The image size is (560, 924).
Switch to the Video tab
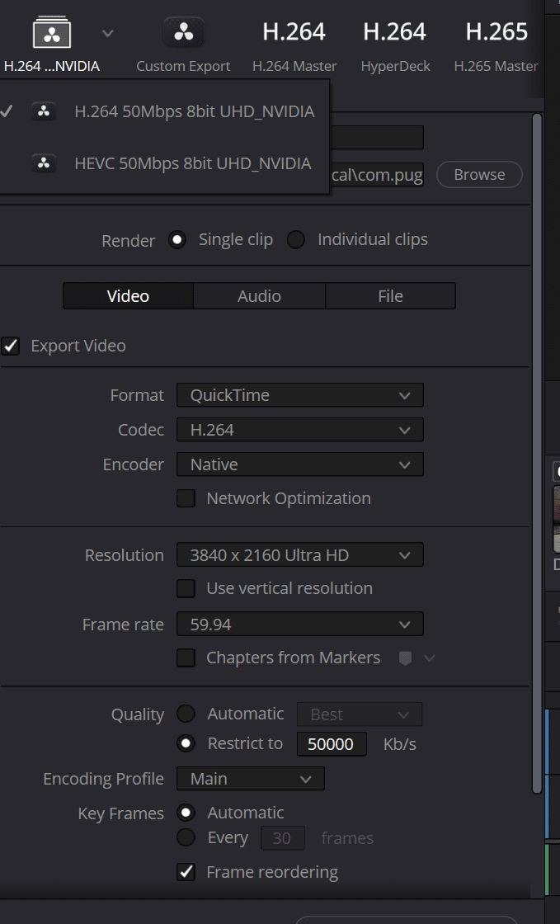click(x=128, y=296)
